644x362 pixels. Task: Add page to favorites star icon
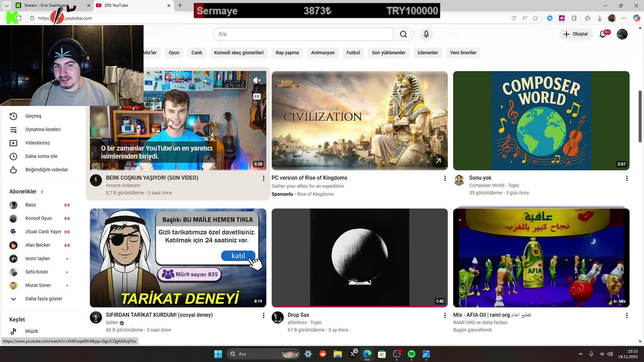pos(535,18)
